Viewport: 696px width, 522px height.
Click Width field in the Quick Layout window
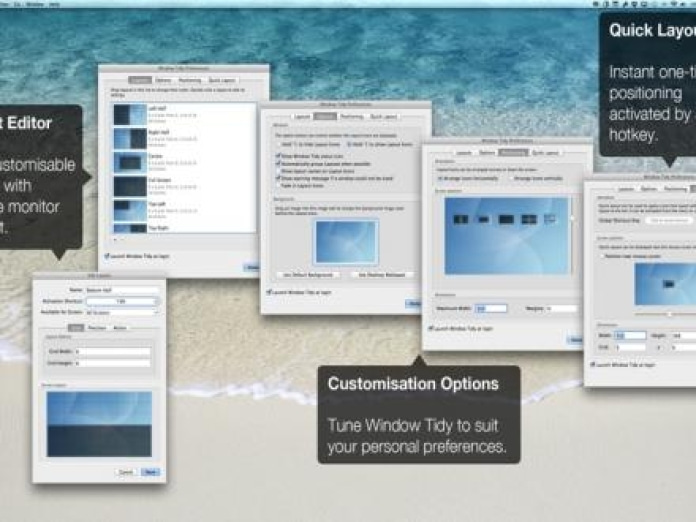[x=630, y=336]
